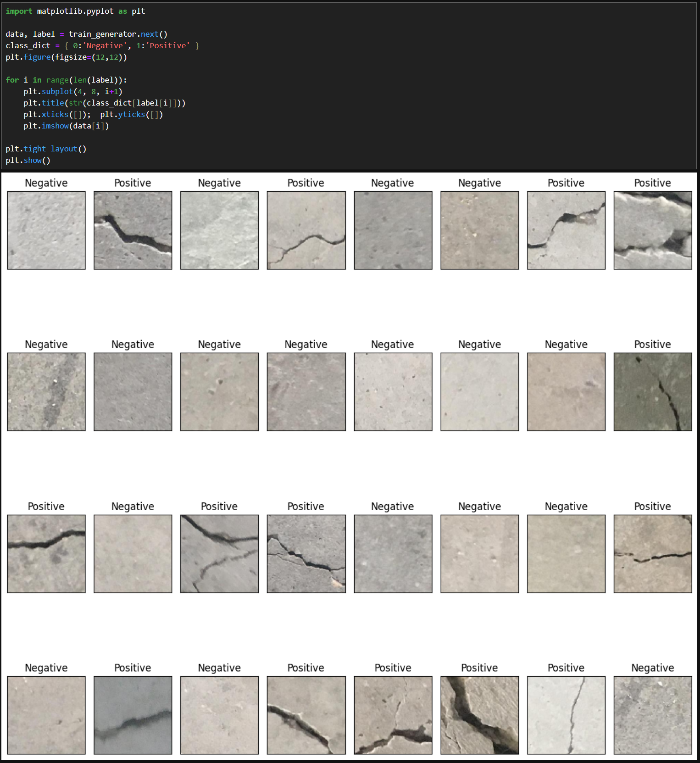This screenshot has width=700, height=763.
Task: Click the 'Negative' title over the very first image
Action: click(46, 183)
